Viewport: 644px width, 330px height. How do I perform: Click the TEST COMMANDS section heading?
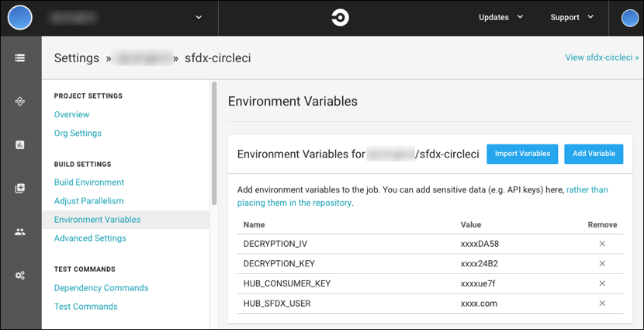[85, 269]
